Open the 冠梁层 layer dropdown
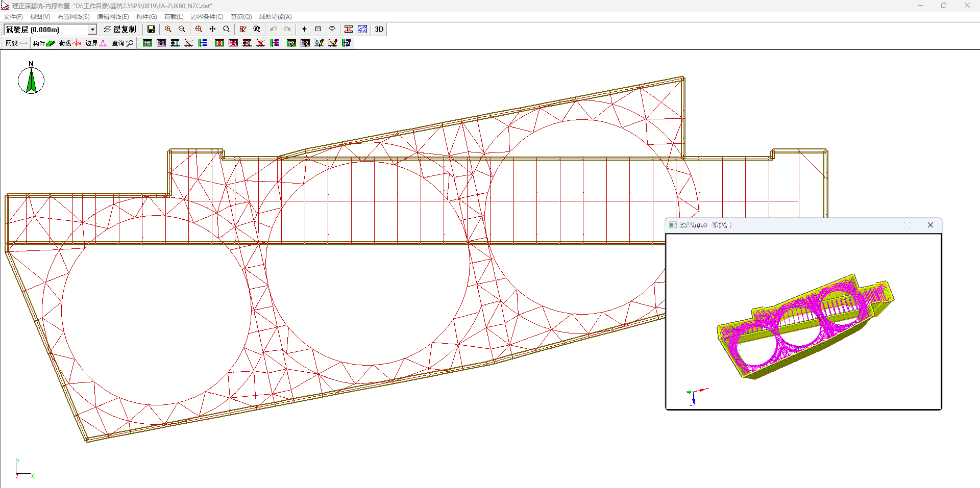The image size is (980, 488). click(92, 30)
